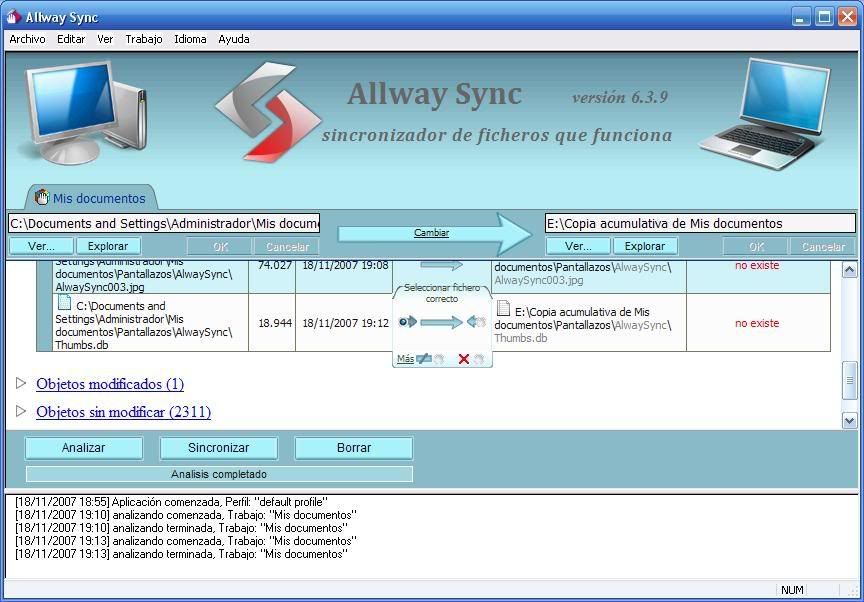Click the hand icon on the Mis documentos tab
Viewport: 864px width, 602px height.
coord(42,197)
